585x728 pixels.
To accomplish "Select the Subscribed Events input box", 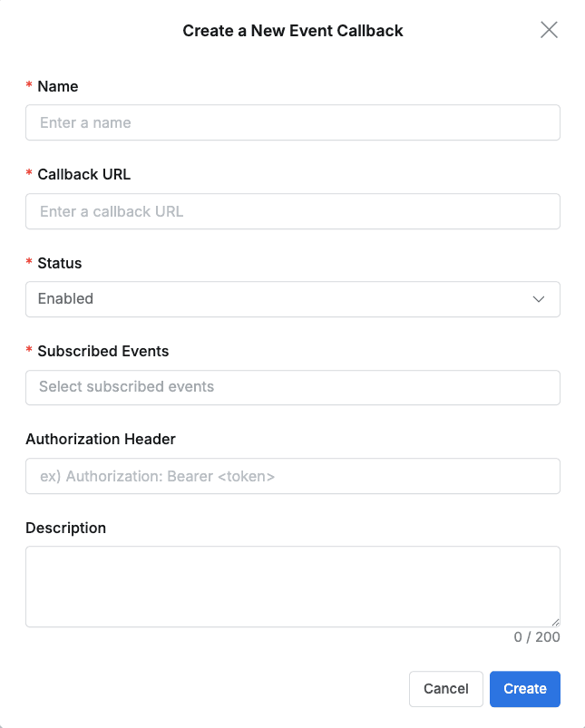I will [292, 387].
